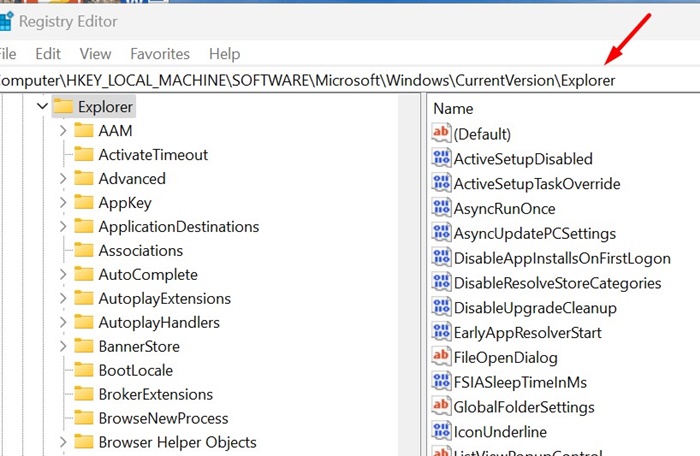Click the DisableUpgradeCleanup DWORD icon
Image resolution: width=700 pixels, height=456 pixels.
tap(441, 307)
